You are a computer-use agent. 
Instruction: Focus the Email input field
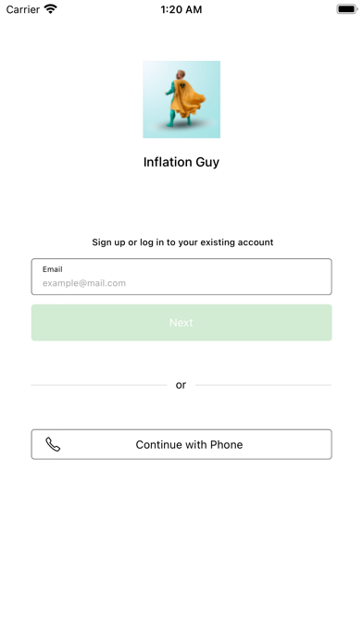pyautogui.click(x=181, y=277)
